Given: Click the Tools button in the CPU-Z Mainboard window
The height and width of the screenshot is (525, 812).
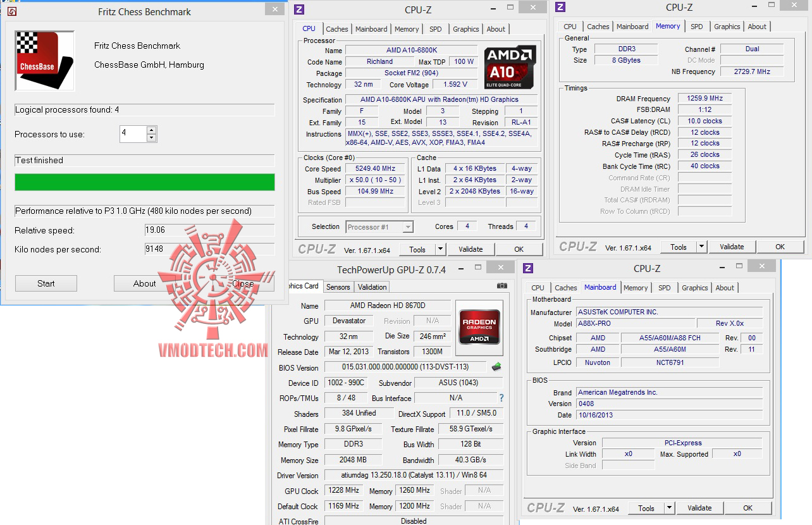Looking at the screenshot, I should (646, 508).
